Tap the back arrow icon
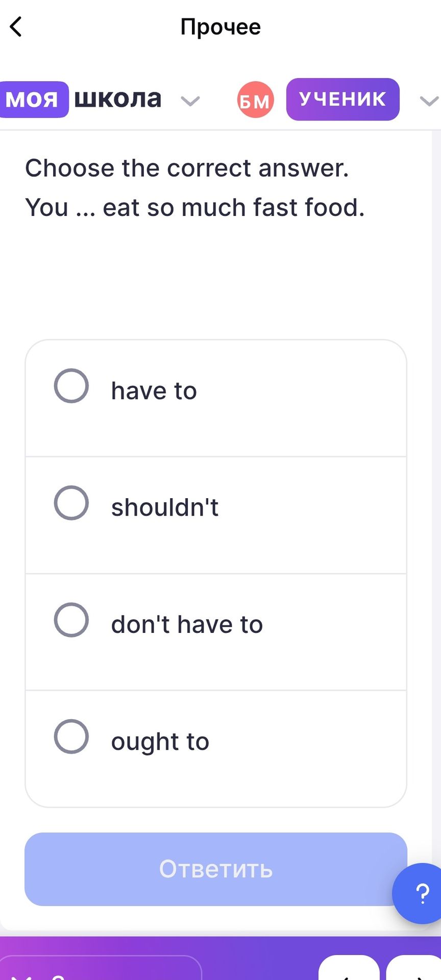Viewport: 441px width, 980px height. tap(16, 27)
